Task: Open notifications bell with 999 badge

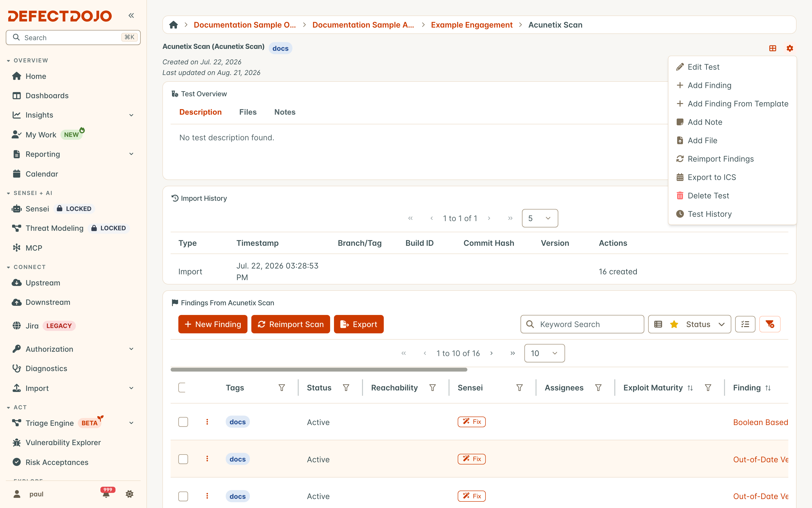Action: click(x=106, y=493)
